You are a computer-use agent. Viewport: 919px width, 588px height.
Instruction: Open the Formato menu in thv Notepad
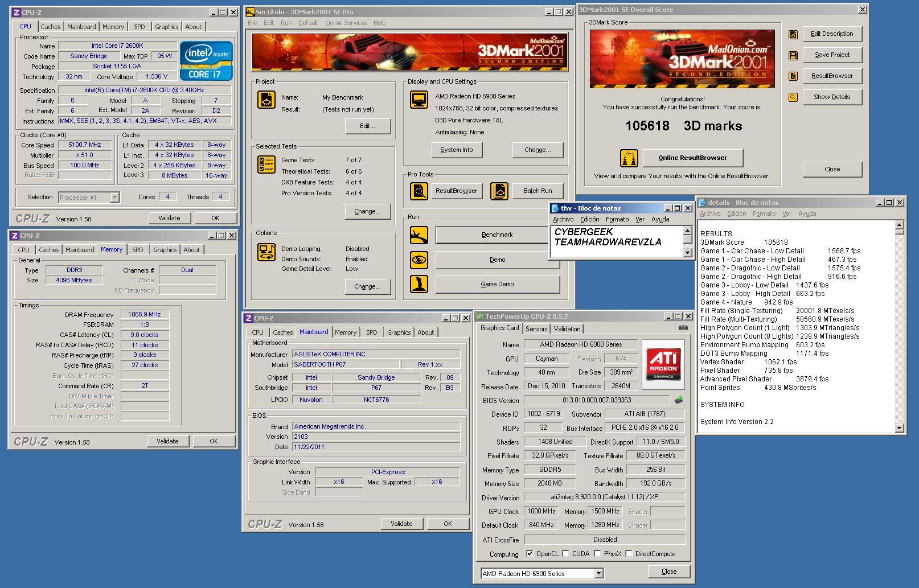click(x=617, y=220)
